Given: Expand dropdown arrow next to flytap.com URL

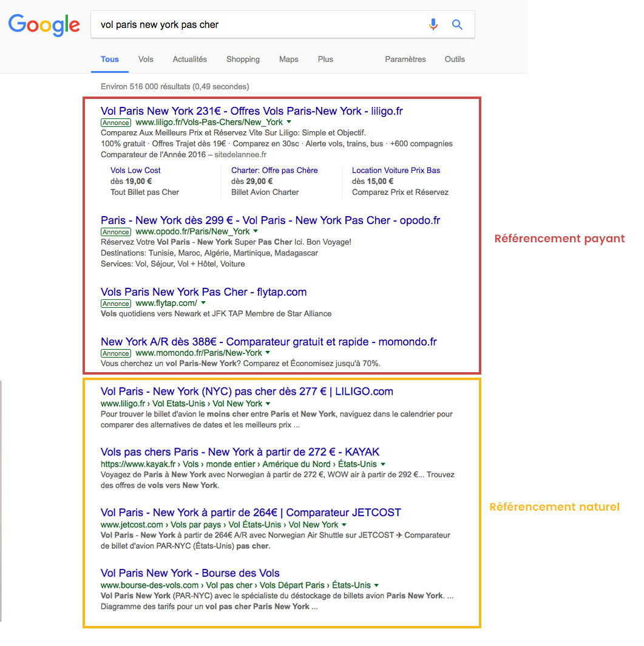Looking at the screenshot, I should [203, 303].
